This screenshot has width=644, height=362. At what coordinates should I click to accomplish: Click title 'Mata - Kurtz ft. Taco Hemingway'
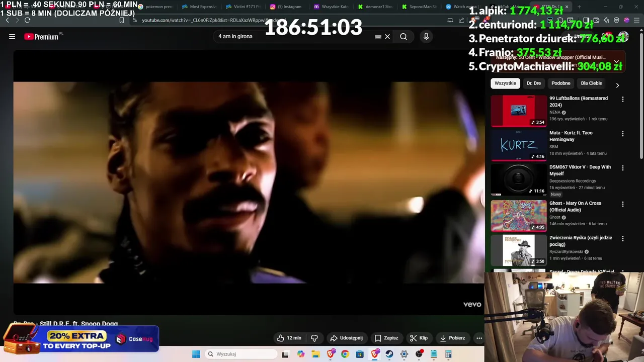pyautogui.click(x=571, y=136)
